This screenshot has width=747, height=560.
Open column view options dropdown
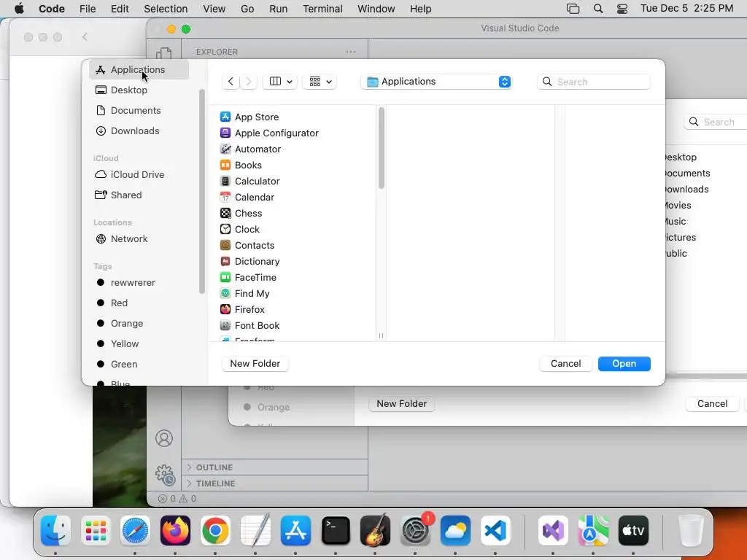(x=280, y=82)
